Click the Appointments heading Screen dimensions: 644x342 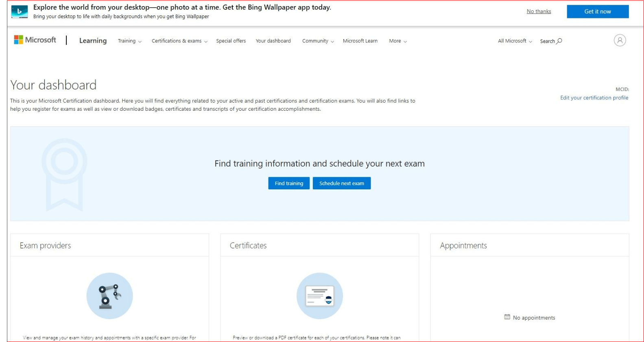coord(463,246)
